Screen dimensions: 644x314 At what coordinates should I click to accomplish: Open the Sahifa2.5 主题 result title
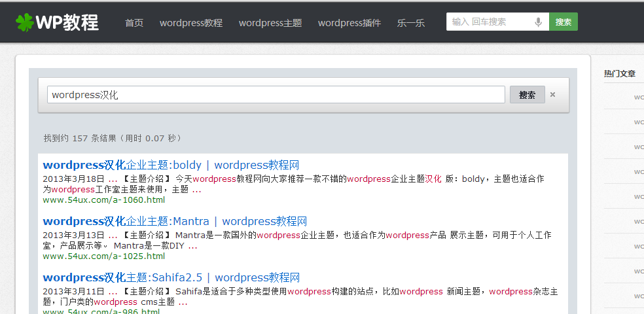point(171,277)
